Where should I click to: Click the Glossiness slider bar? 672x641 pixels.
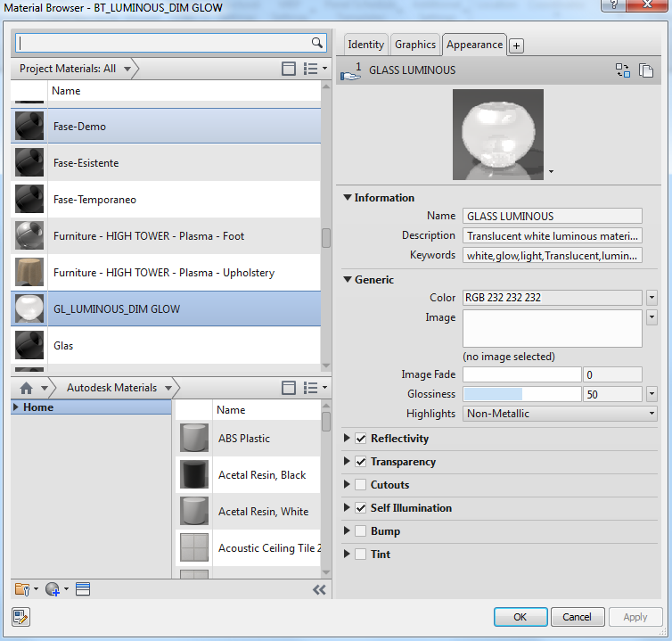pos(521,394)
